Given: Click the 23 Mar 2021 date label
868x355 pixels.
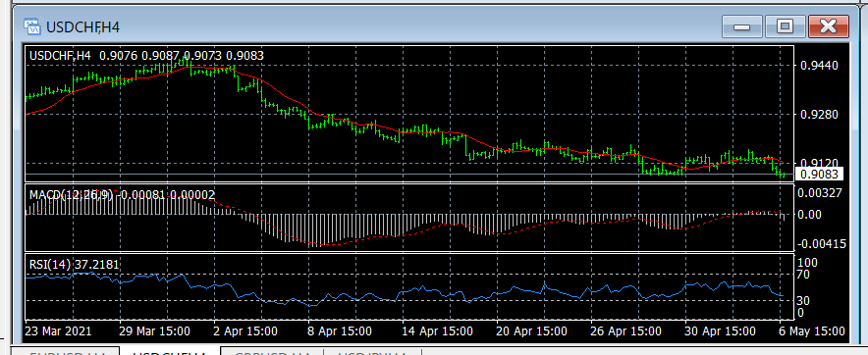Looking at the screenshot, I should (59, 330).
